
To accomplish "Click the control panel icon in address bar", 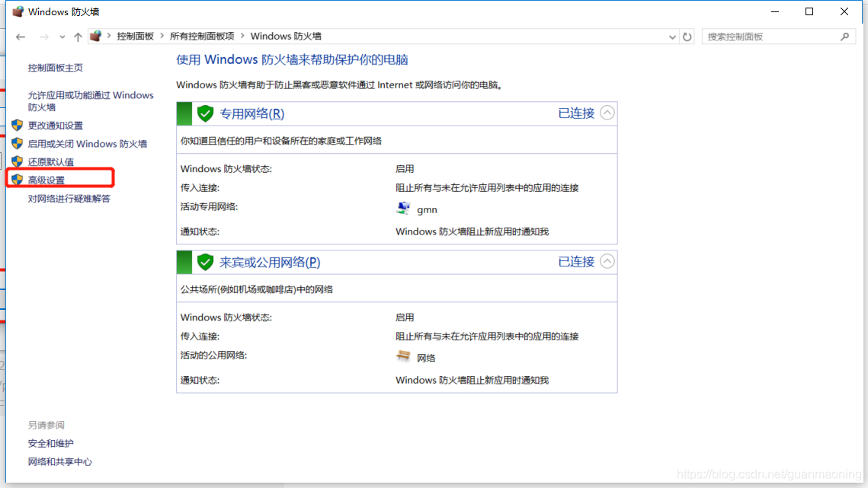I will pos(96,37).
